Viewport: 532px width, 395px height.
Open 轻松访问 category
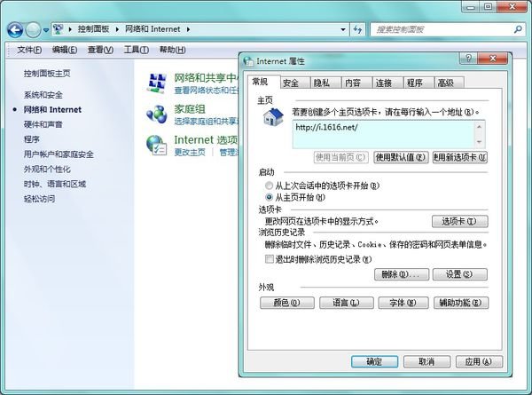pos(39,199)
